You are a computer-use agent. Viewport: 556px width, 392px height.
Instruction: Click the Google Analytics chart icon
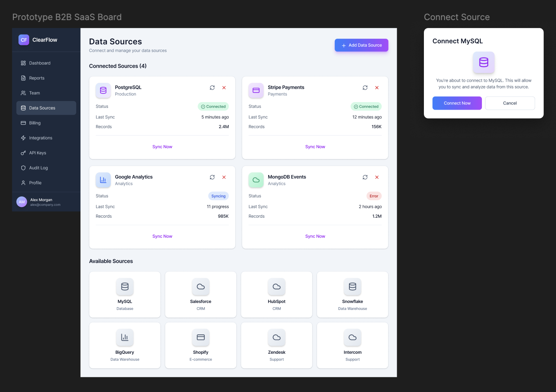pyautogui.click(x=103, y=180)
